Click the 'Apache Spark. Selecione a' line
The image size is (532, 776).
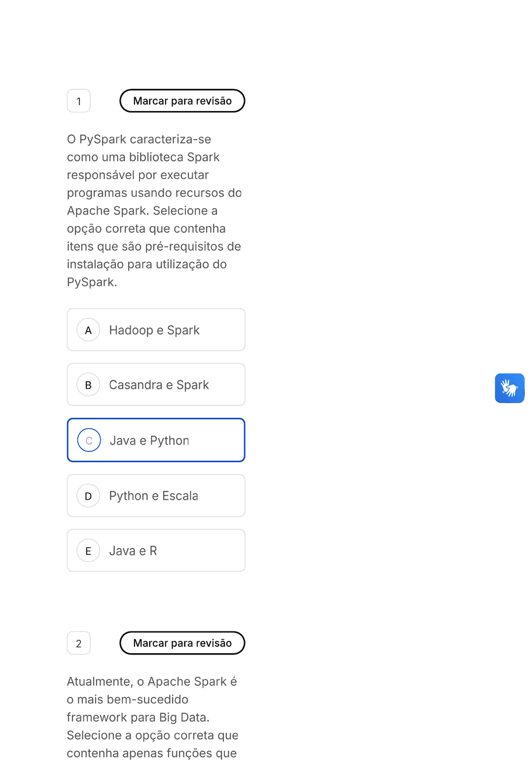[x=142, y=211]
